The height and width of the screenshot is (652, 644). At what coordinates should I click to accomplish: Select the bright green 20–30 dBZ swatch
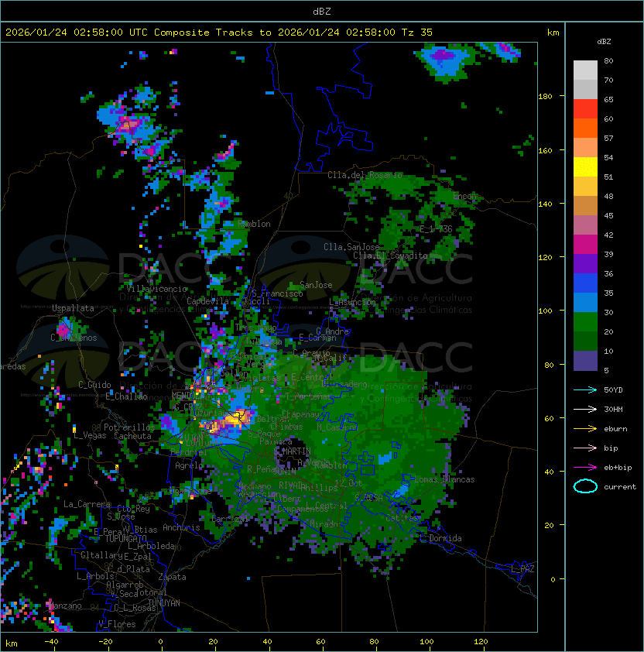coord(585,322)
